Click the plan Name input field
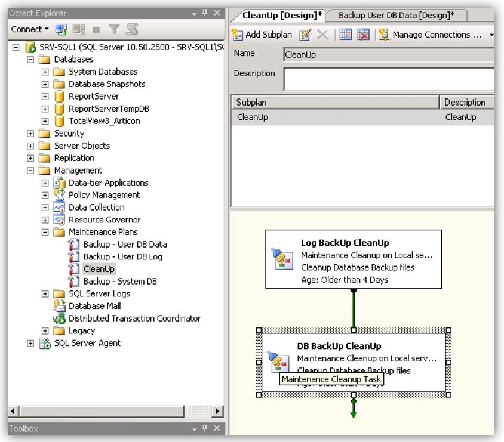This screenshot has height=442, width=504. [389, 54]
